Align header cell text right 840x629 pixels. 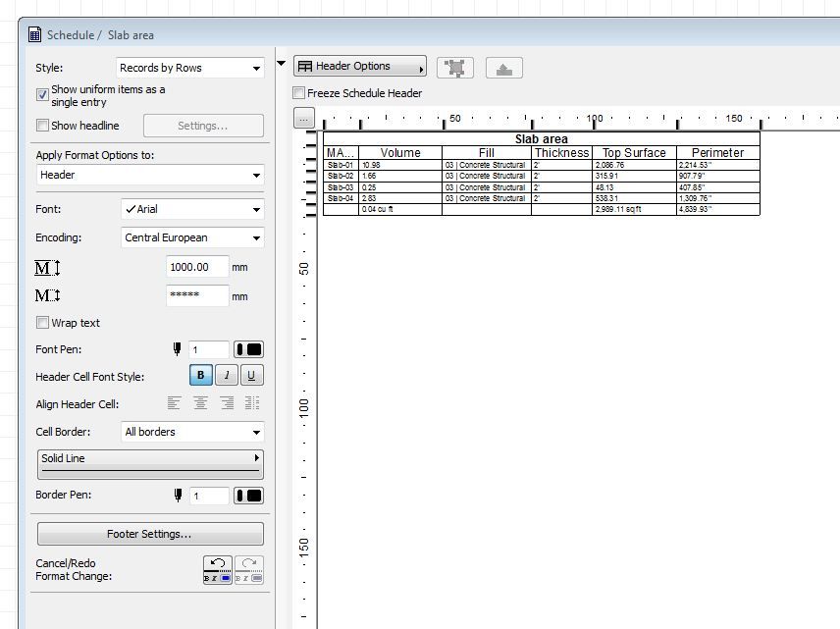click(x=227, y=403)
